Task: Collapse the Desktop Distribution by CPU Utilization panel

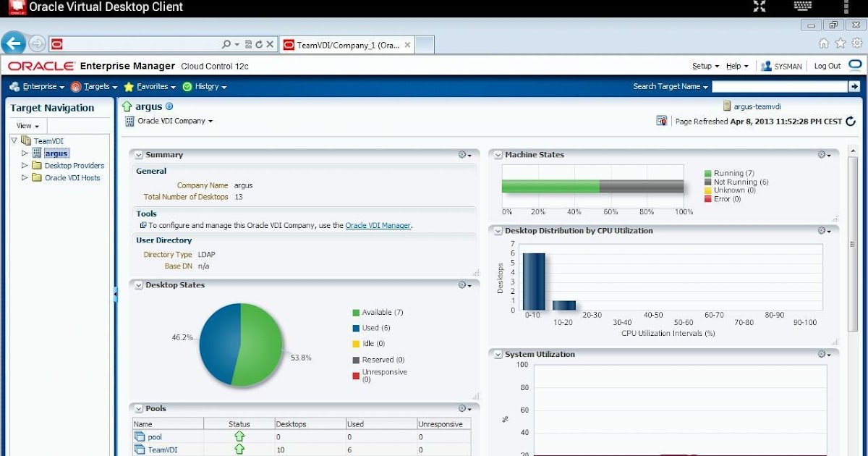Action: pos(498,231)
